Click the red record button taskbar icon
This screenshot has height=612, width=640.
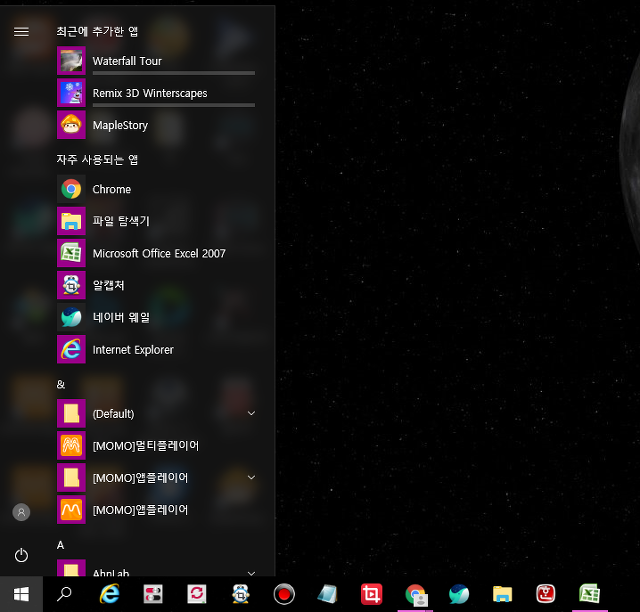click(284, 594)
